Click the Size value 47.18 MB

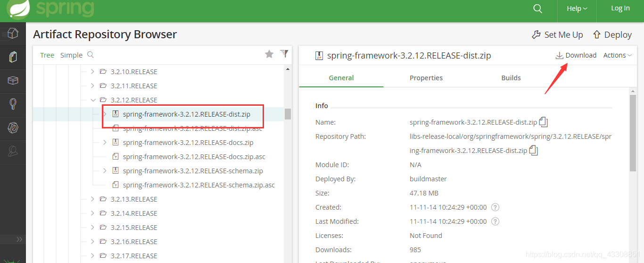coord(424,193)
